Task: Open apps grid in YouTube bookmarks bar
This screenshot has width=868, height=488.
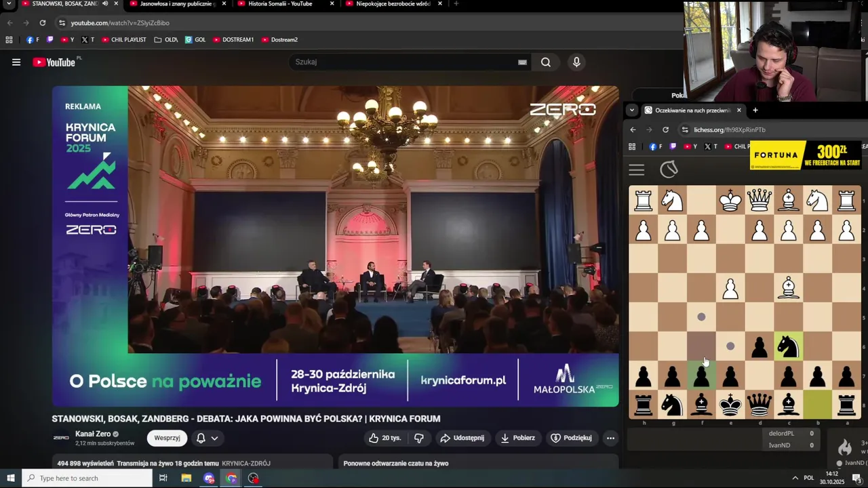Action: click(9, 40)
